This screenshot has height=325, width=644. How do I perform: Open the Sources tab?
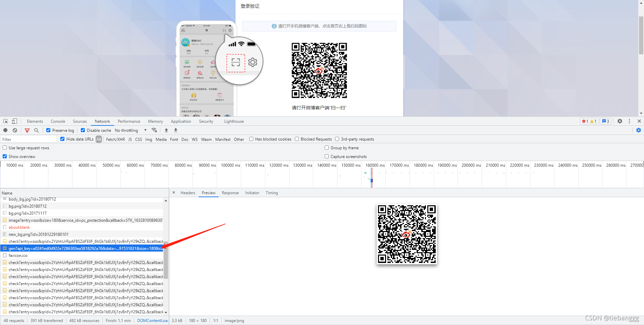(x=80, y=121)
